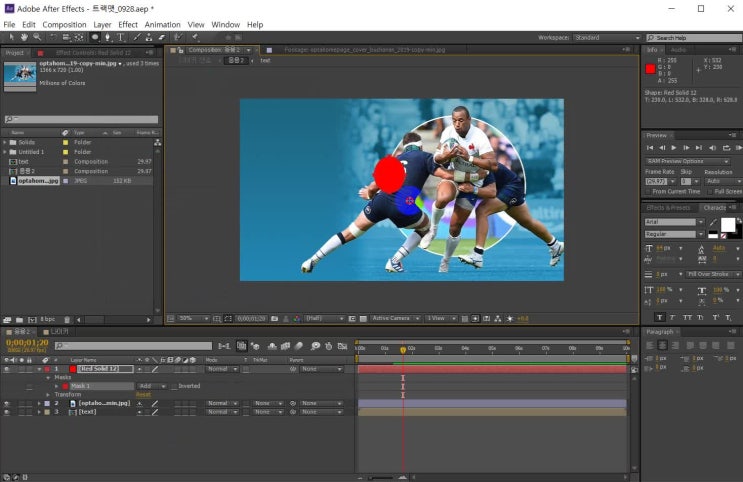Click the auto-keyframe stopwatch timeline icon

pyautogui.click(x=329, y=346)
